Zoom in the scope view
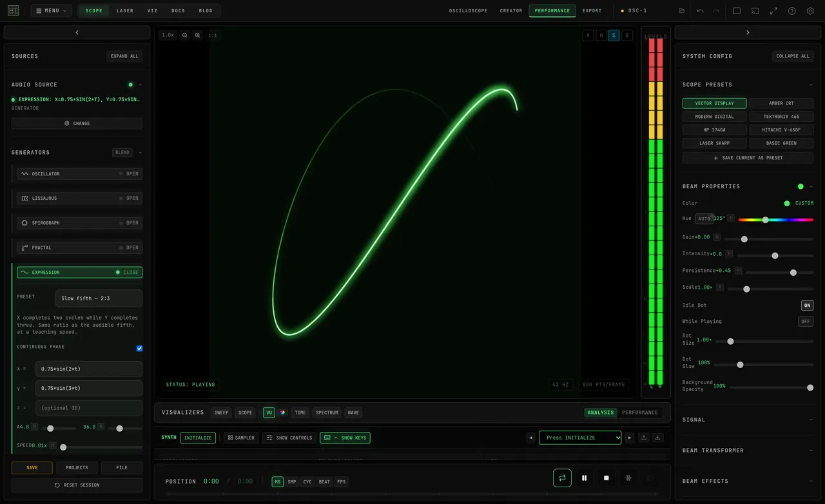Viewport: 825px width, 504px height. 198,35
